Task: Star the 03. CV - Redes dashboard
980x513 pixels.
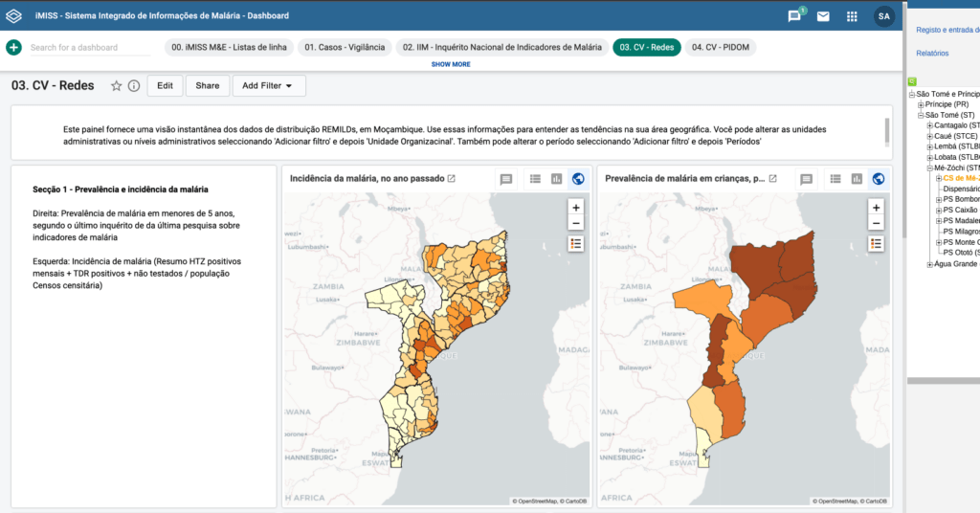Action: click(117, 86)
